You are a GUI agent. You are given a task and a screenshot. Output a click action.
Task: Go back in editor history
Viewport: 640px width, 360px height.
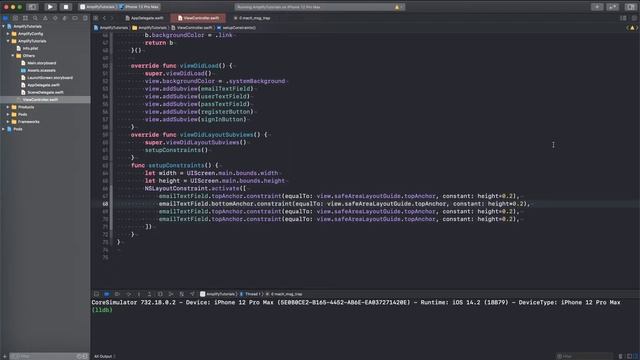[104, 18]
